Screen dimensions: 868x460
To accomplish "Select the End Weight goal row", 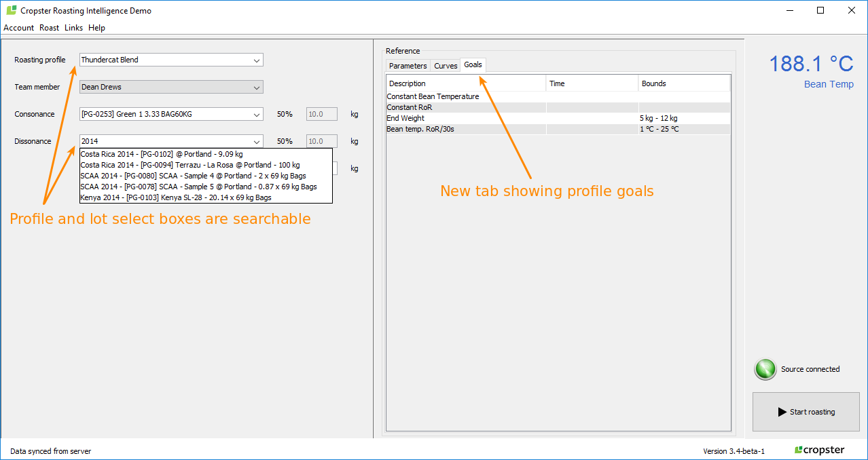I will coord(558,118).
